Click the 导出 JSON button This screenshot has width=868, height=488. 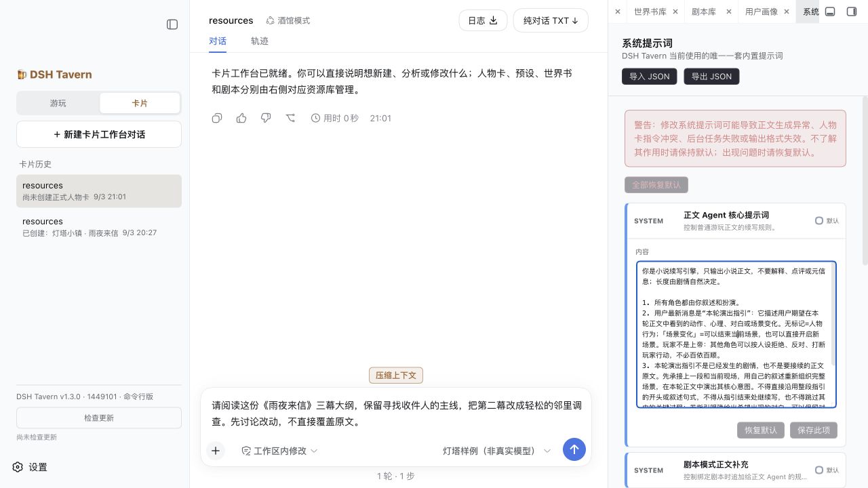coord(711,76)
